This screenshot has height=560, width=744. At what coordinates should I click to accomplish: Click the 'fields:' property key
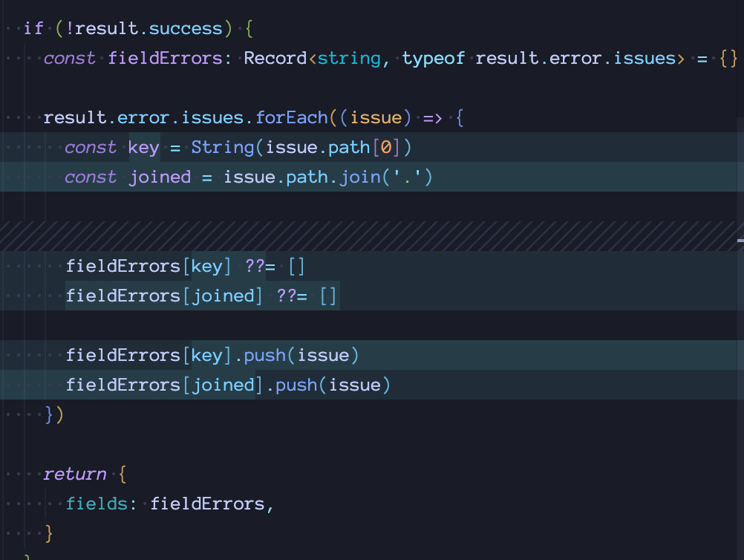101,504
